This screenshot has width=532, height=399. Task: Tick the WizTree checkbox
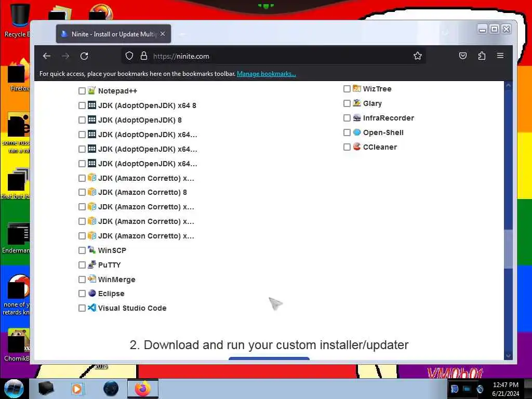(x=347, y=89)
